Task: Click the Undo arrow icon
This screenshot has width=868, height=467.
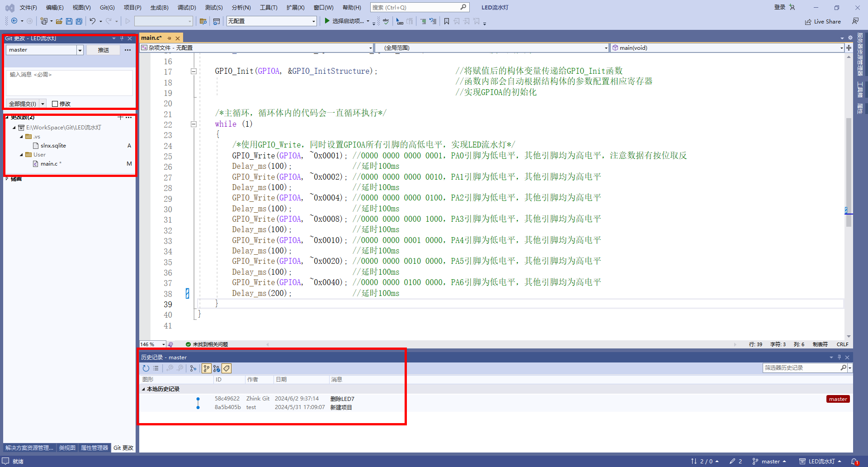Action: point(93,21)
